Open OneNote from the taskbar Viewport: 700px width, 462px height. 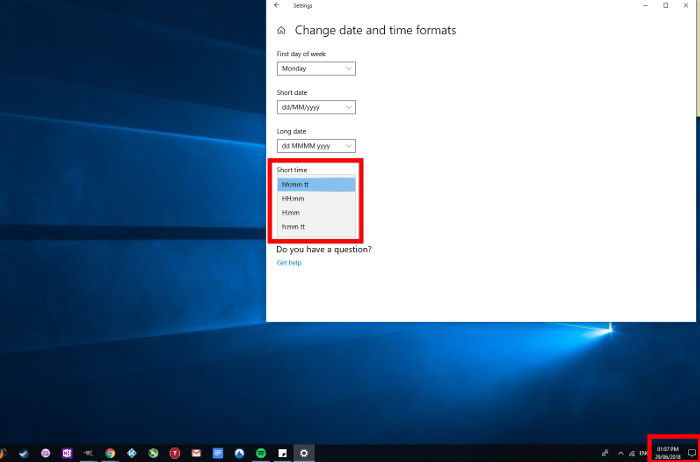(67, 453)
